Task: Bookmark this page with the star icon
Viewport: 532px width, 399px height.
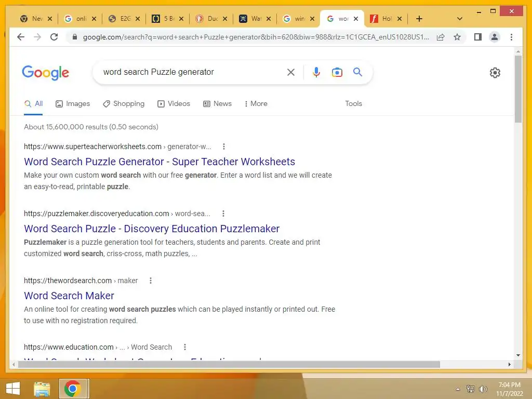Action: click(x=457, y=37)
